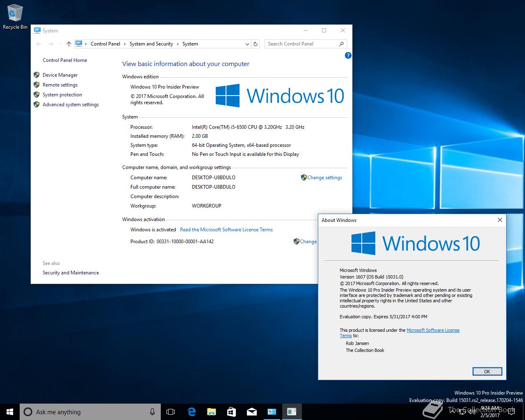Click shield icon beside System protection
The image size is (525, 420).
[x=37, y=94]
